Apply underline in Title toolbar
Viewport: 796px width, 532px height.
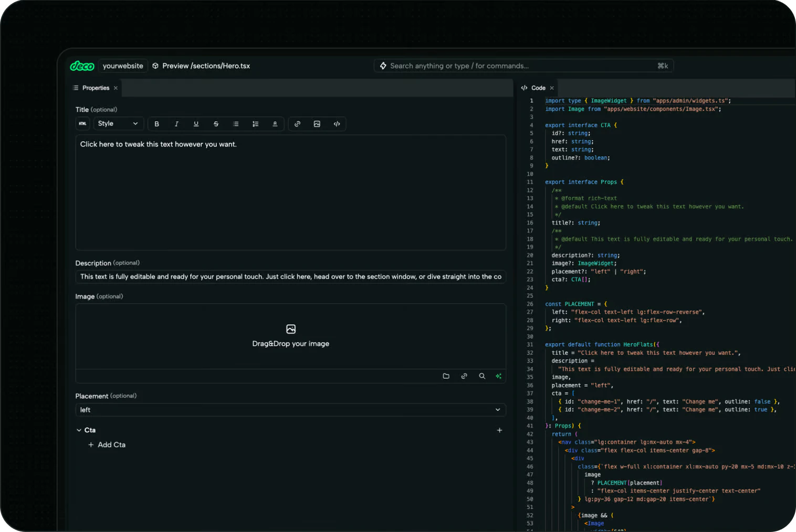coord(196,124)
